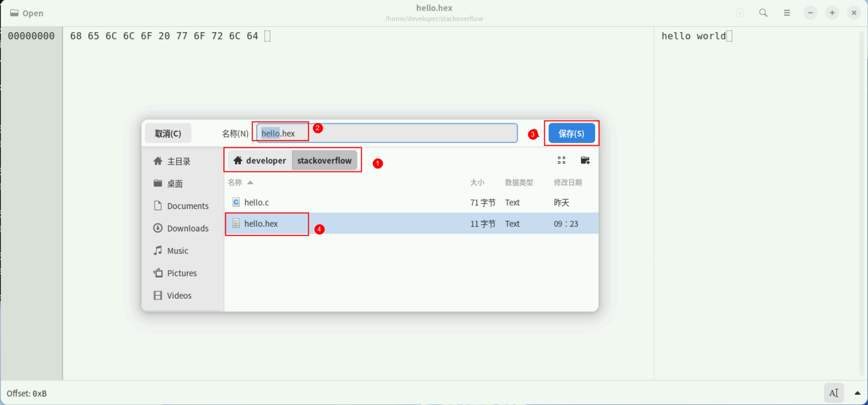Minimize the hex editor window
The height and width of the screenshot is (405, 868).
point(811,13)
